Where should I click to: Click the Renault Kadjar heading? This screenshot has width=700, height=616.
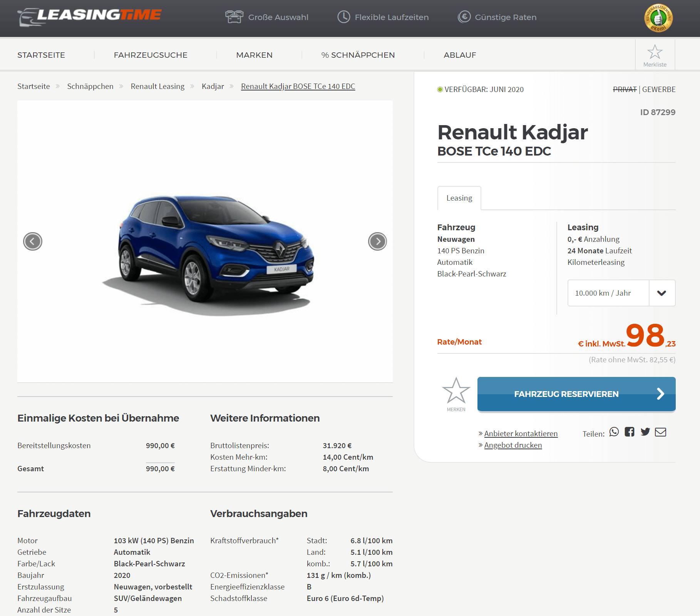pos(512,132)
